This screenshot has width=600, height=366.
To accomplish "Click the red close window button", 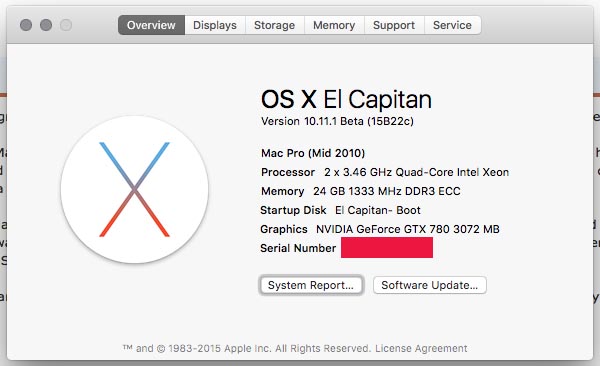I will click(26, 25).
